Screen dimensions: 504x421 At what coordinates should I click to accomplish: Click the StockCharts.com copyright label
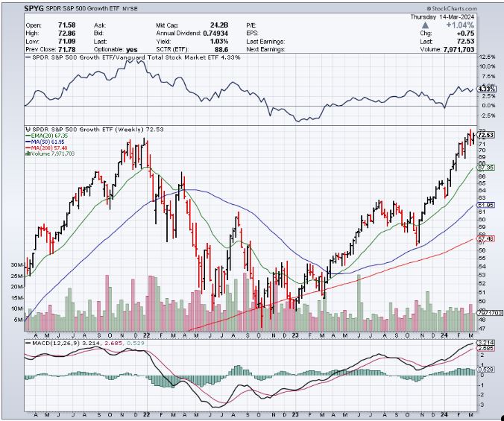[452, 9]
